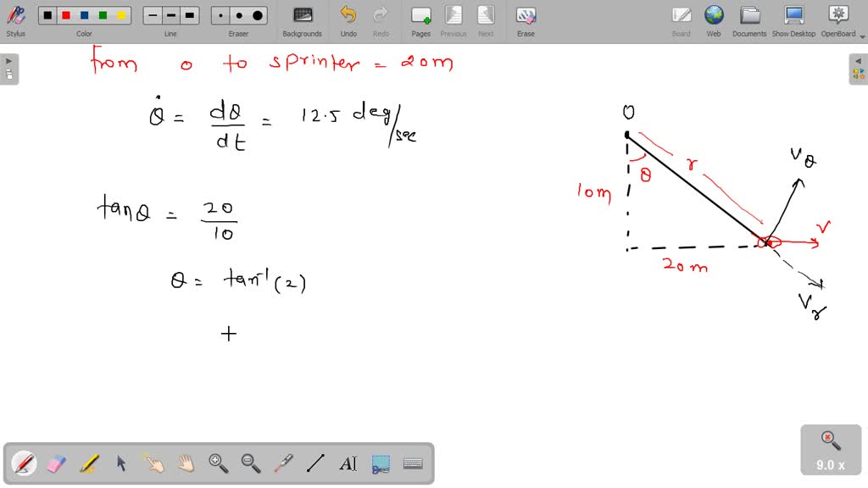Open the virtual keyboard

(413, 463)
